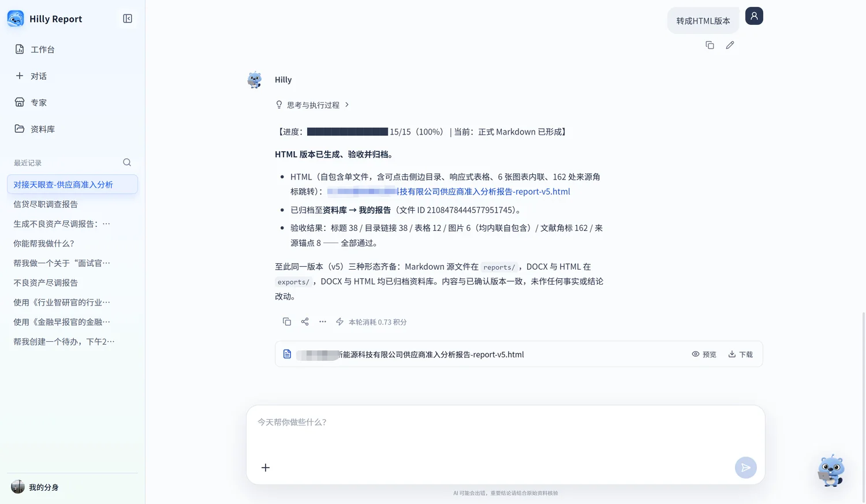Open the 工作台 workspace
Screen dimensions: 866x504
72,49
